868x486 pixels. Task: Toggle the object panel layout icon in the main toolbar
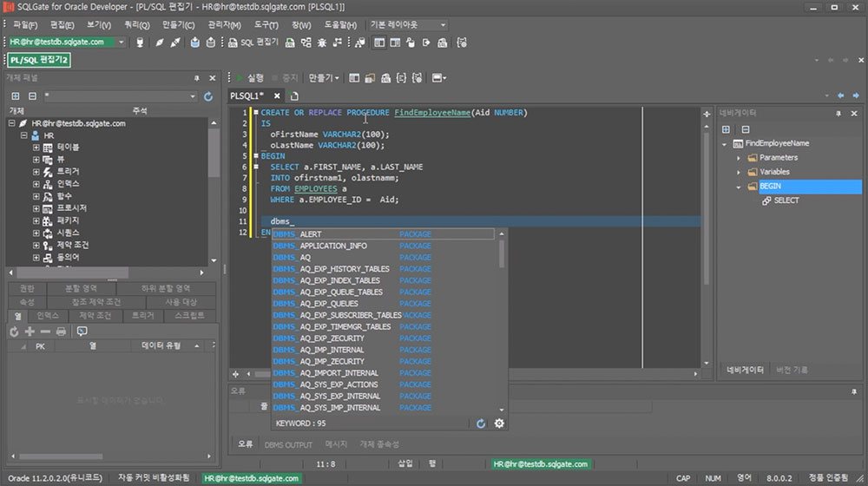379,42
